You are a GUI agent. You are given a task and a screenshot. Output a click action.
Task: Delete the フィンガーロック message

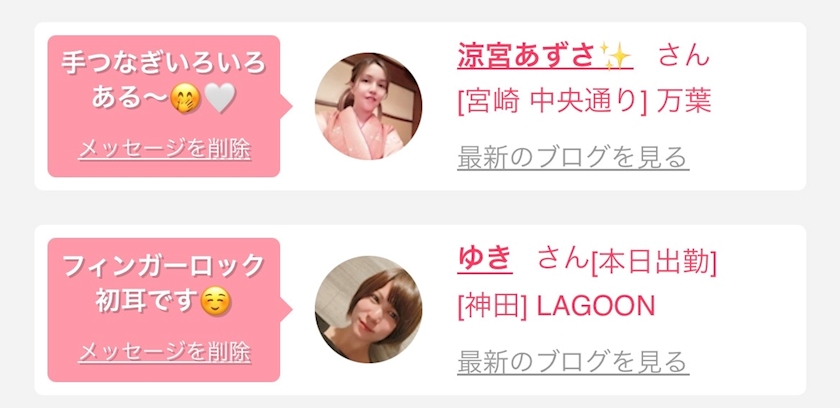click(164, 352)
